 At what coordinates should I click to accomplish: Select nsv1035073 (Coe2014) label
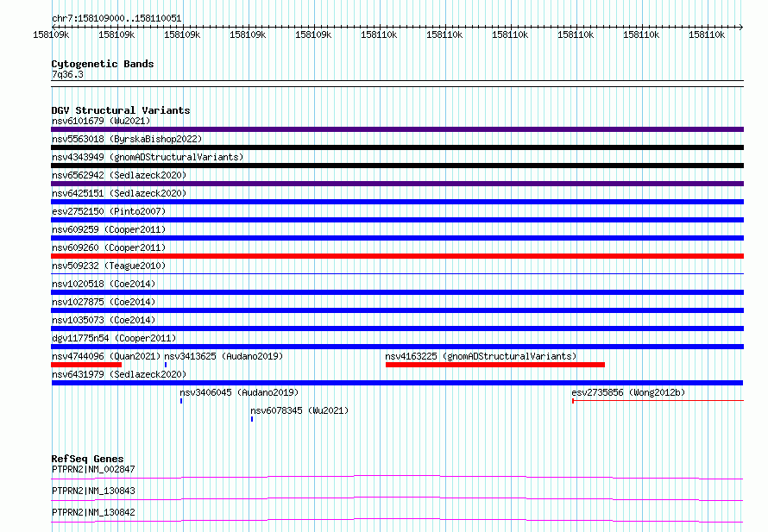(104, 320)
